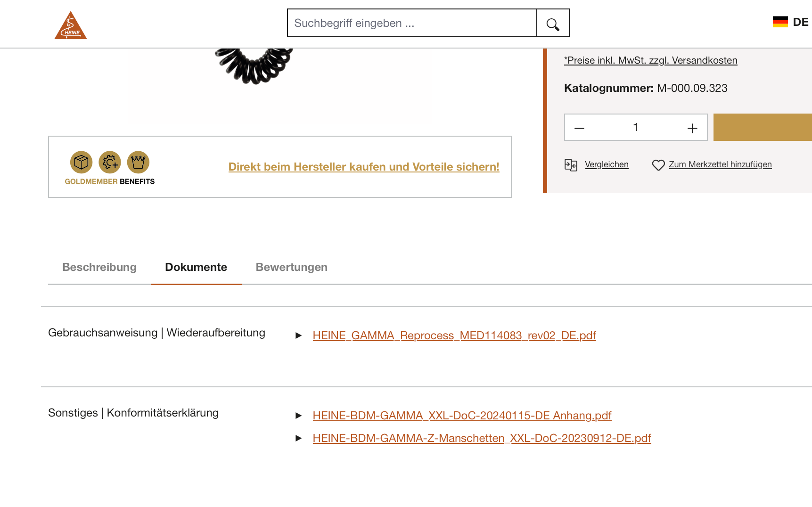The height and width of the screenshot is (507, 812).
Task: Click the 'Gebrauchsanweisung | Wiederaufbereitung' label
Action: click(156, 333)
